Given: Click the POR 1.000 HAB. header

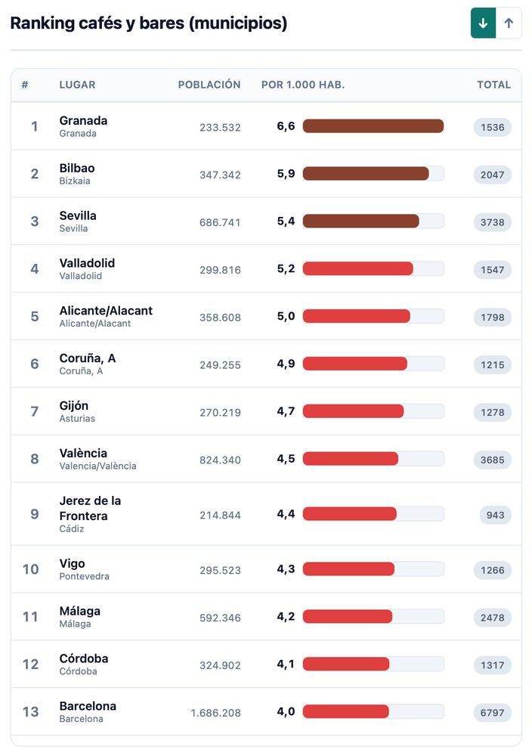Looking at the screenshot, I should (x=303, y=85).
